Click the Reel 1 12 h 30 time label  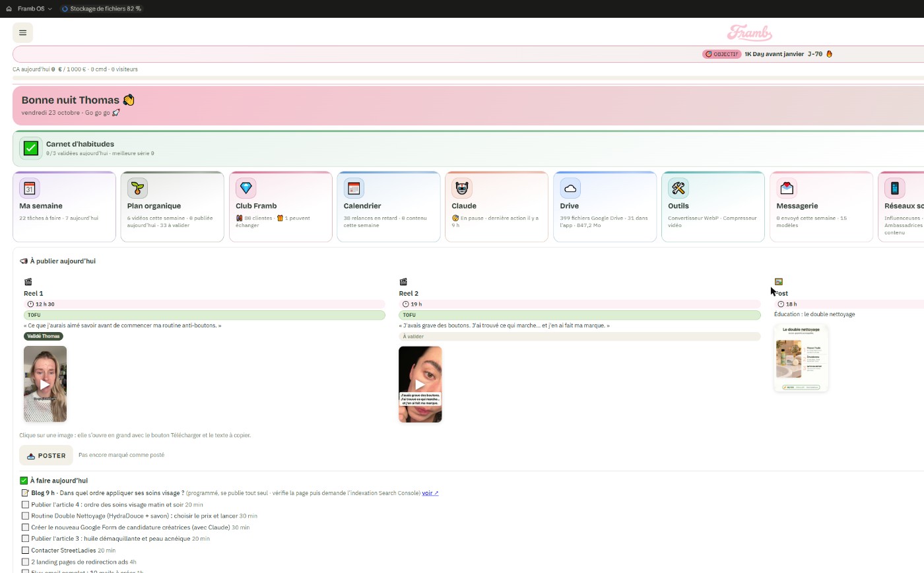pos(205,304)
